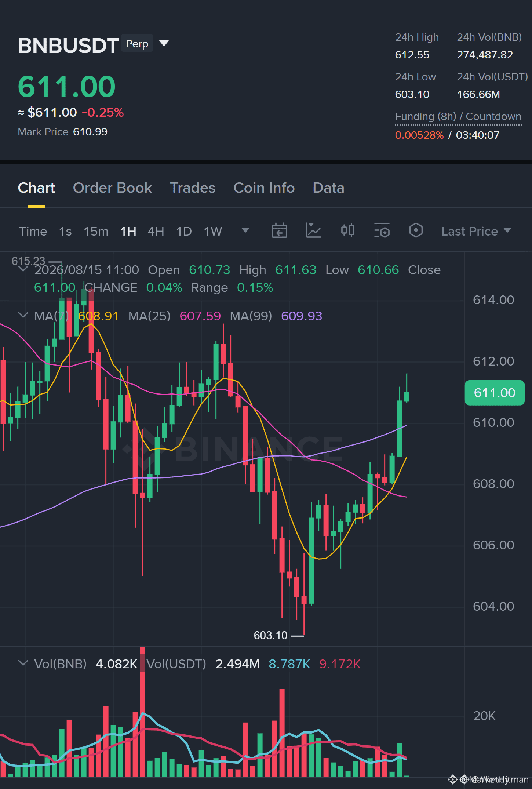Select the 15m interval

96,231
